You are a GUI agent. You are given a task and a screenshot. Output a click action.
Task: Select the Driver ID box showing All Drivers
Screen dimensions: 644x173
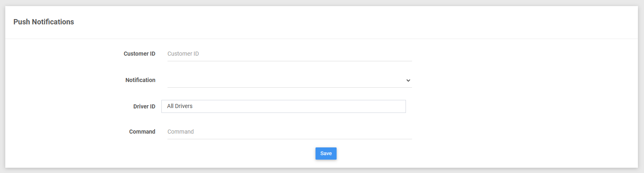(283, 106)
